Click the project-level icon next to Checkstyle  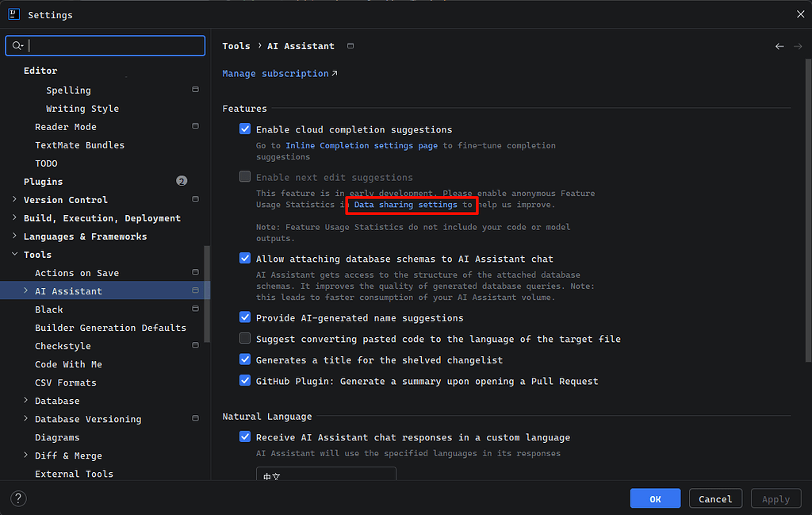[195, 345]
